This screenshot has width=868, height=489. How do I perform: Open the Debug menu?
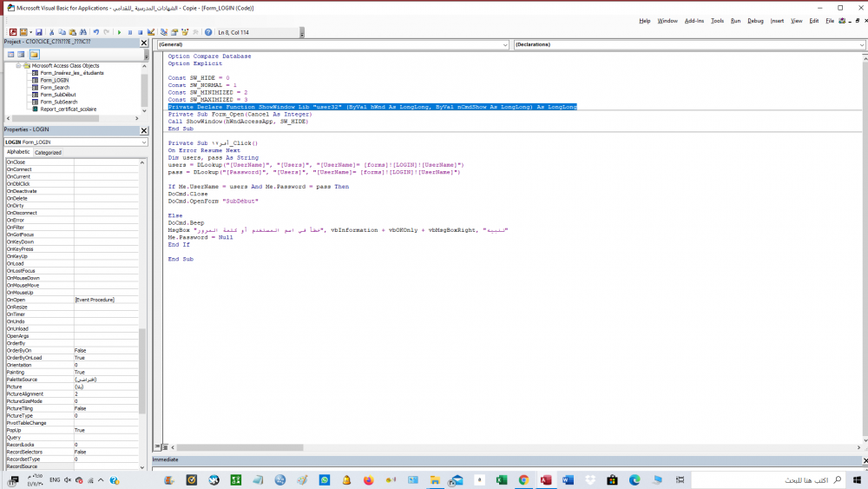(755, 21)
